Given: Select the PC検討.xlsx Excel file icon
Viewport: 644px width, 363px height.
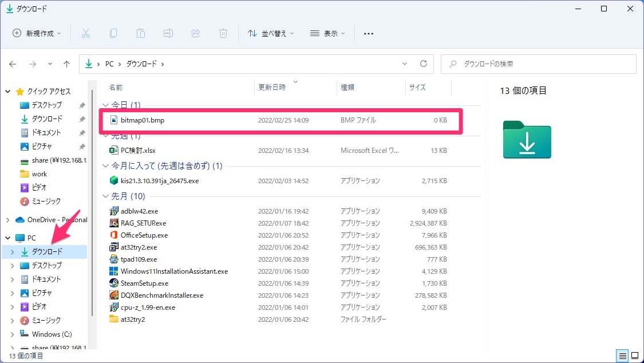Looking at the screenshot, I should click(x=114, y=150).
